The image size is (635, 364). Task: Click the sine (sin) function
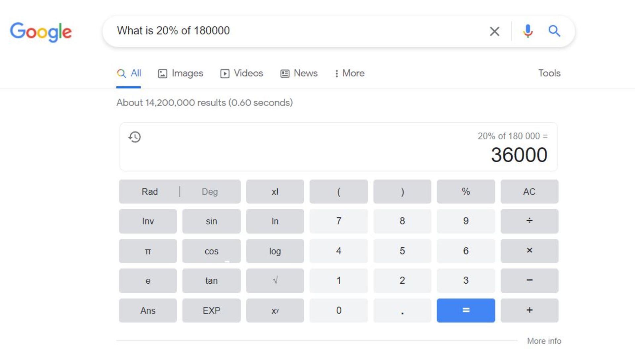tap(211, 221)
